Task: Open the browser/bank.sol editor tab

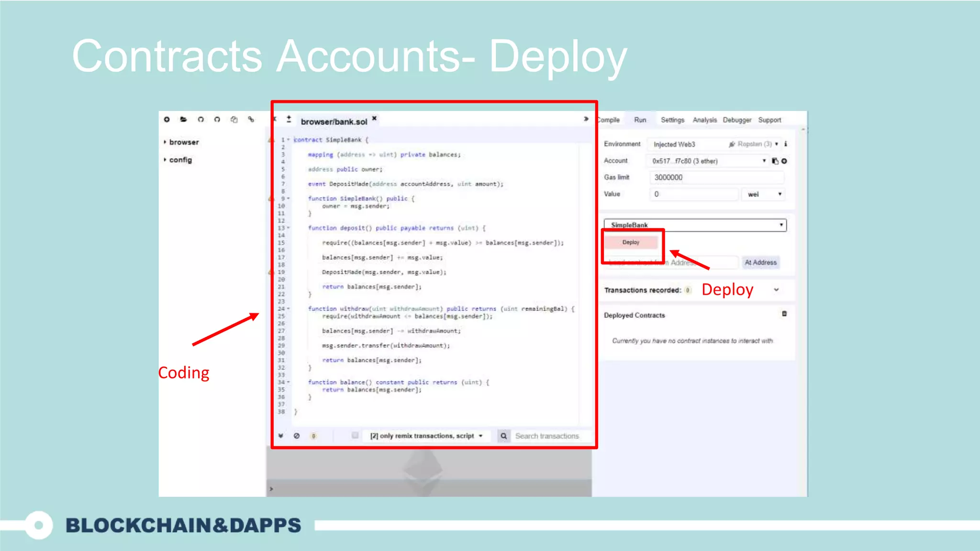Action: pyautogui.click(x=334, y=121)
